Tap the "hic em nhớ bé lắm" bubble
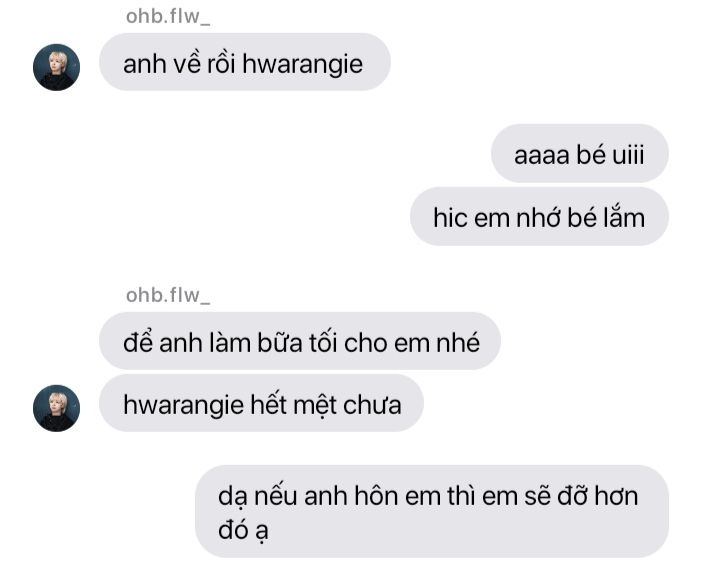The image size is (720, 564). (539, 216)
